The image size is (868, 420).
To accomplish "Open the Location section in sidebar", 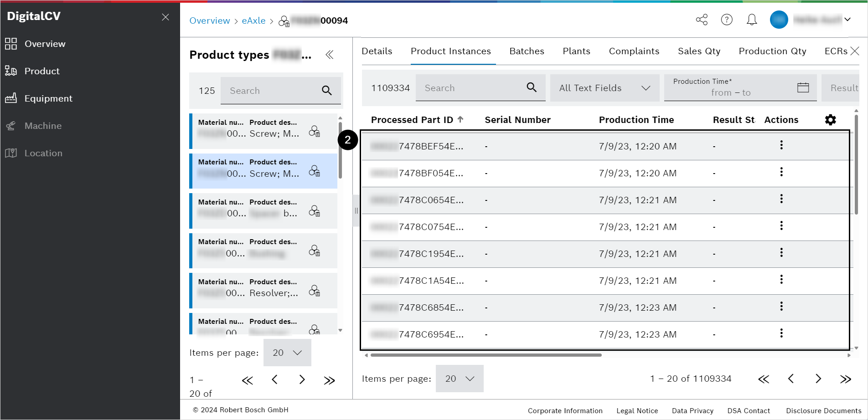I will pyautogui.click(x=43, y=153).
